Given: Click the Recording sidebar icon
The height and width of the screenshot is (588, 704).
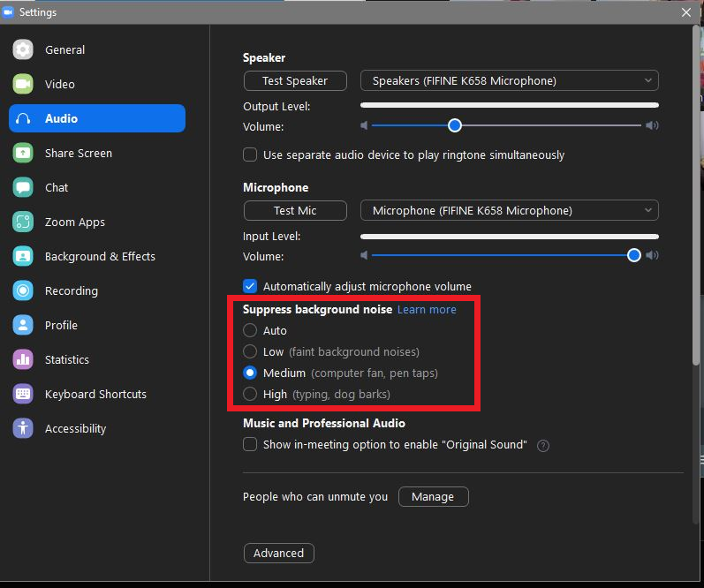Looking at the screenshot, I should coord(23,291).
